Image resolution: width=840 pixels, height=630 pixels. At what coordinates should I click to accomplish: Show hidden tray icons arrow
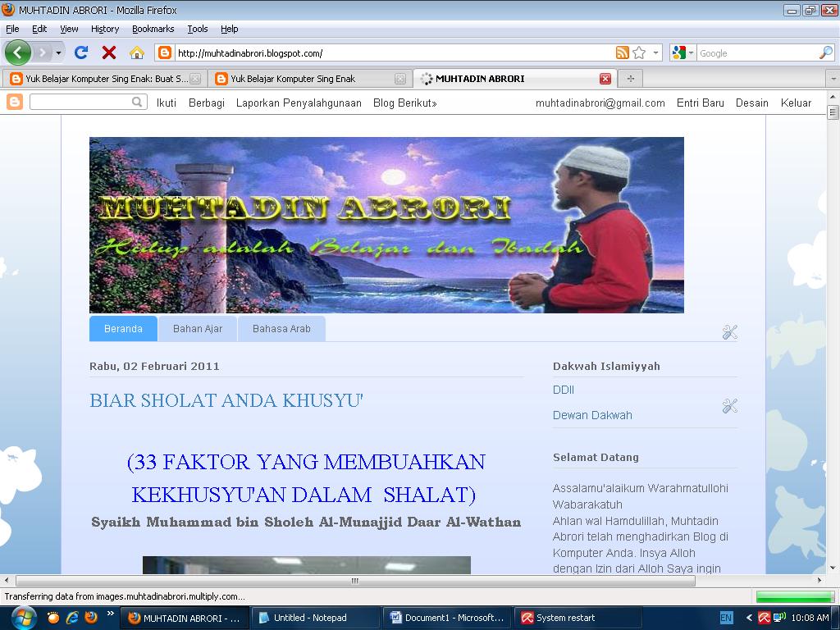(x=749, y=619)
